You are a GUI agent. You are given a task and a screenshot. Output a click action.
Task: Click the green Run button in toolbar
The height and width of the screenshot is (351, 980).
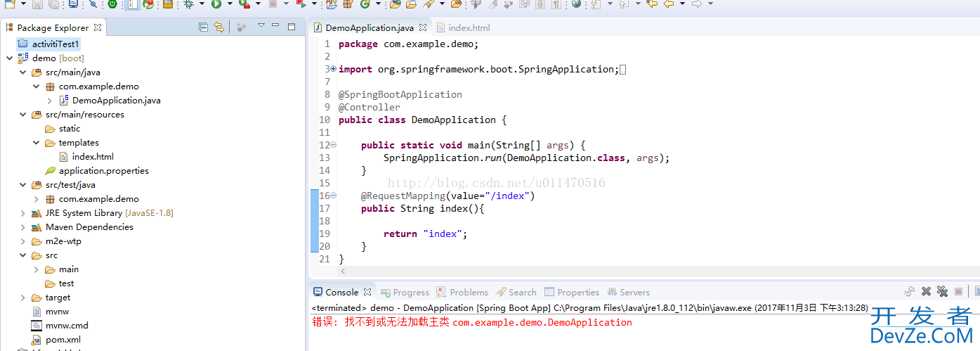click(216, 4)
